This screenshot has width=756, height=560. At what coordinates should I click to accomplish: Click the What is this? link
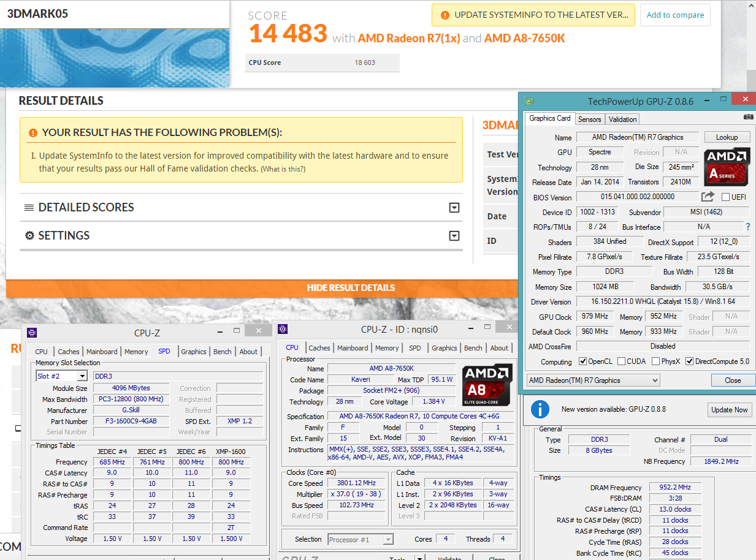283,169
